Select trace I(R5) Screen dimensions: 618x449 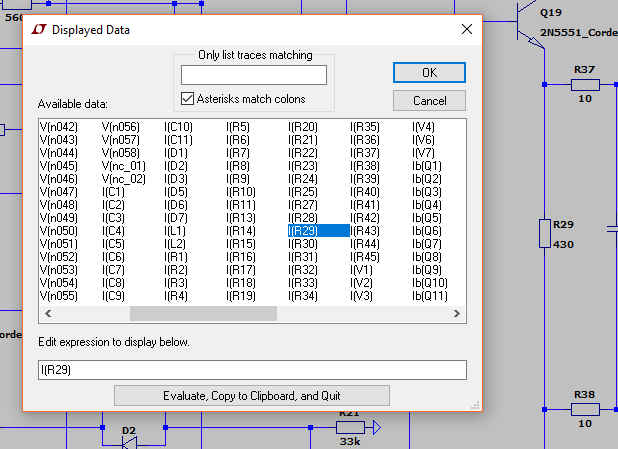(x=238, y=127)
